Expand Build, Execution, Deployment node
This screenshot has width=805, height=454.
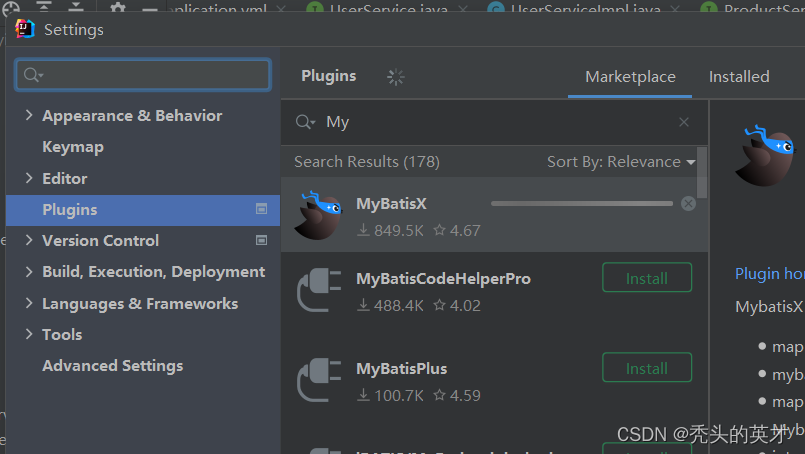(x=29, y=272)
